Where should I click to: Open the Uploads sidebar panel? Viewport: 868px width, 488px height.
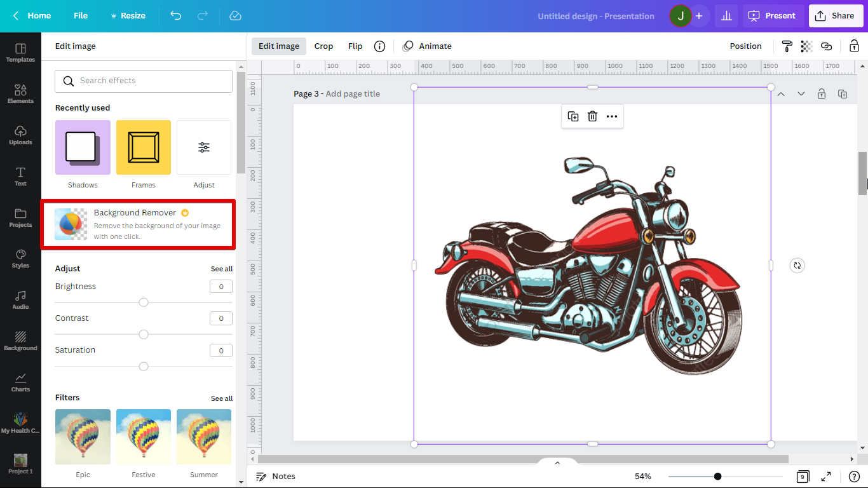tap(20, 135)
